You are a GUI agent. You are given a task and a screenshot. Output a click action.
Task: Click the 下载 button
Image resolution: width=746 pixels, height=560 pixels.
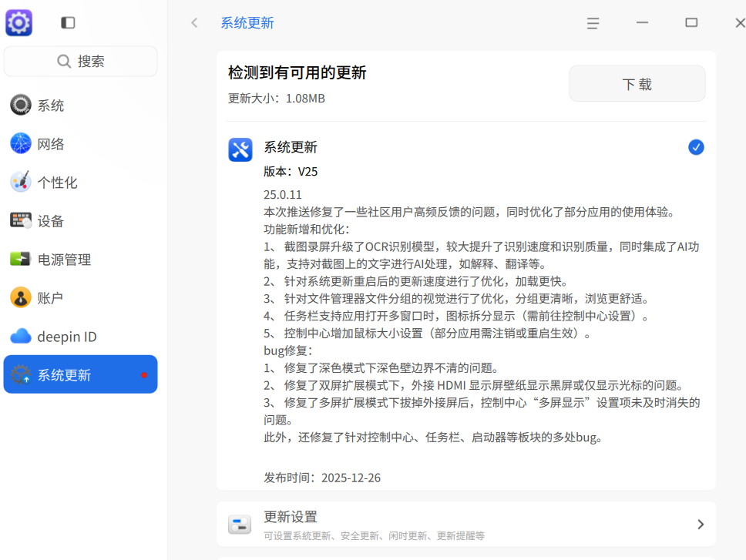(637, 84)
